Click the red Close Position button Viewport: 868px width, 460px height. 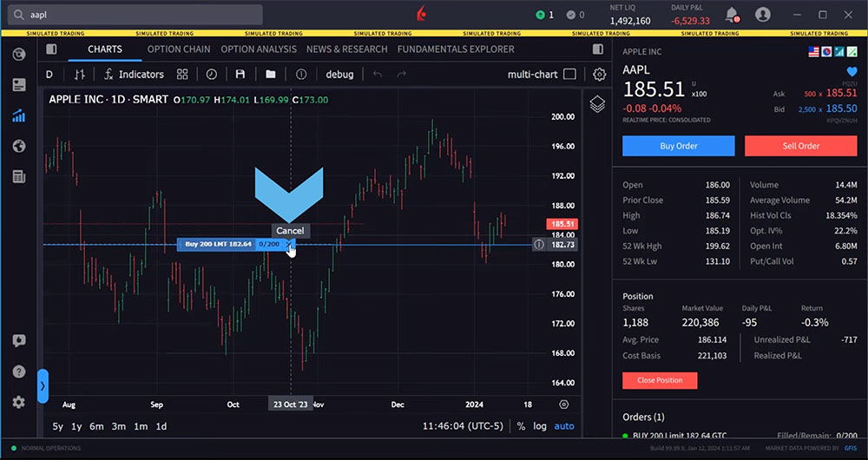660,380
